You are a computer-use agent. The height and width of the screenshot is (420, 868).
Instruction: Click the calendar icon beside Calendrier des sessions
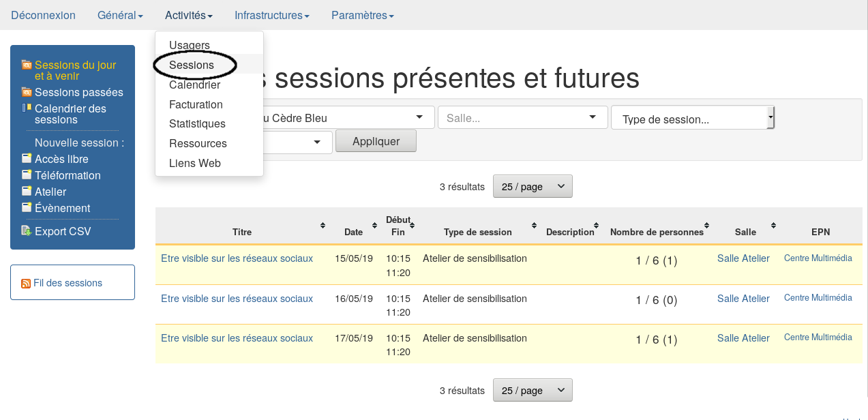27,108
